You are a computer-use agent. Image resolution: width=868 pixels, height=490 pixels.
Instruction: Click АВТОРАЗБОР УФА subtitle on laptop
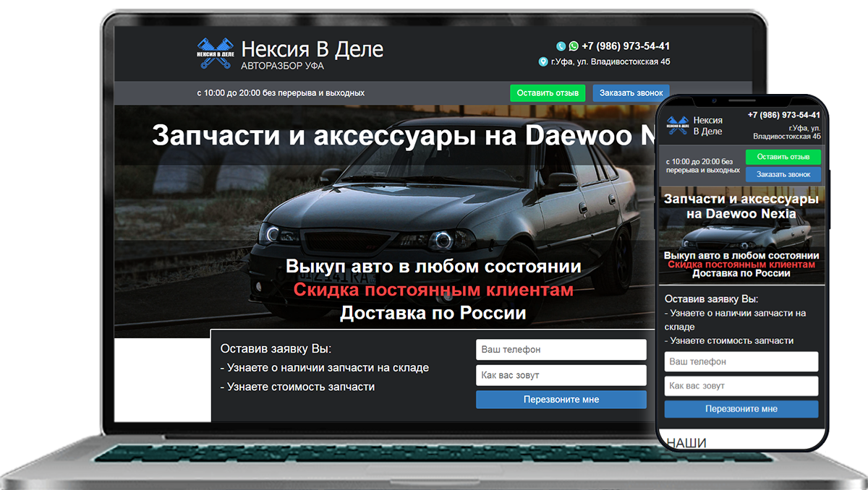[x=282, y=66]
